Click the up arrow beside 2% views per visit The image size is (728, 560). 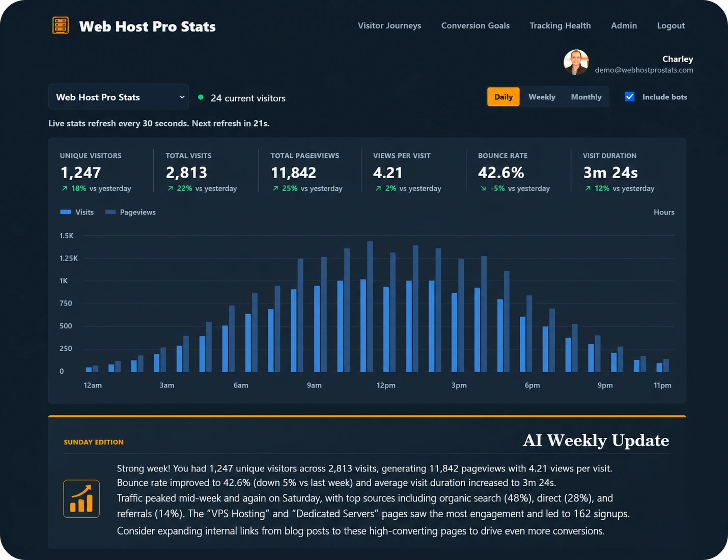coord(378,188)
